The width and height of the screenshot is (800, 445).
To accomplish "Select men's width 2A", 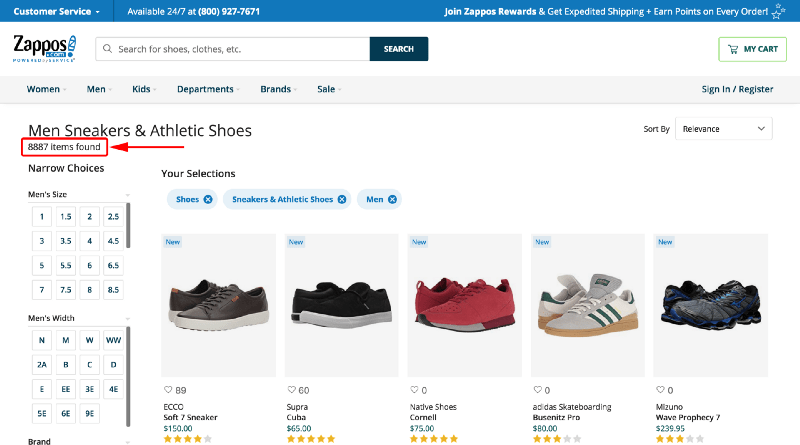I will click(x=42, y=364).
